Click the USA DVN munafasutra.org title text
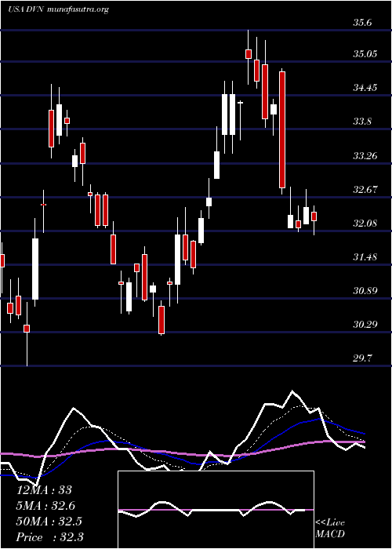 (58, 9)
